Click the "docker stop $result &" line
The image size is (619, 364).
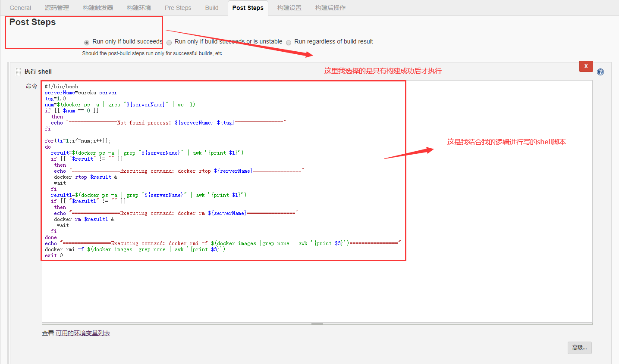click(x=85, y=177)
